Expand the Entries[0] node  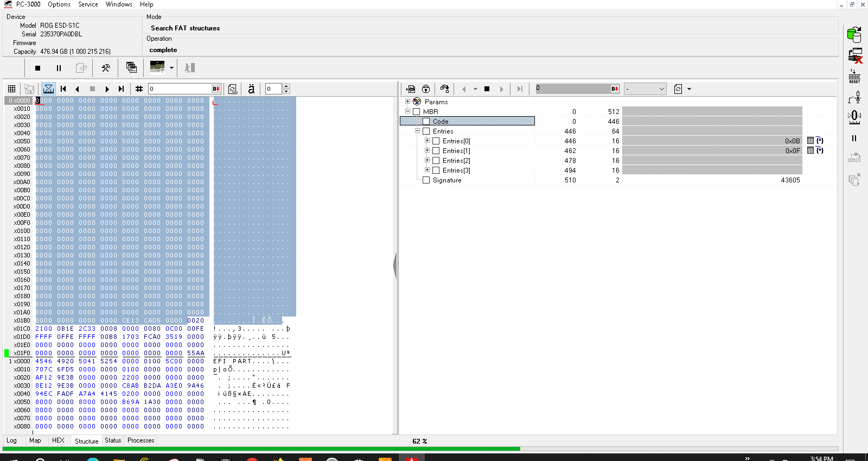click(x=427, y=141)
